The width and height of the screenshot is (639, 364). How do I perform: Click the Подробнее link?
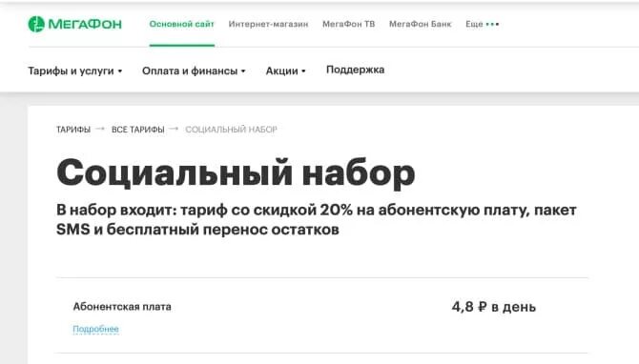pyautogui.click(x=95, y=329)
